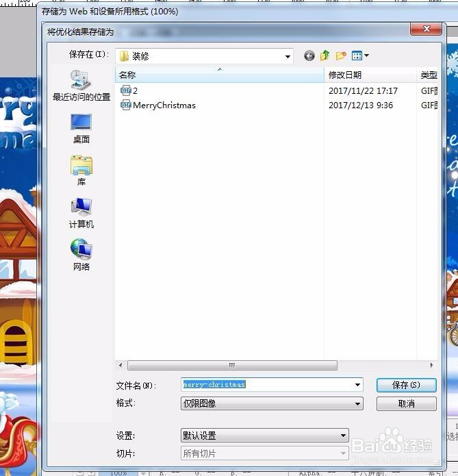Select Network (网络) in places bar
This screenshot has width=458, height=476.
pos(81,255)
